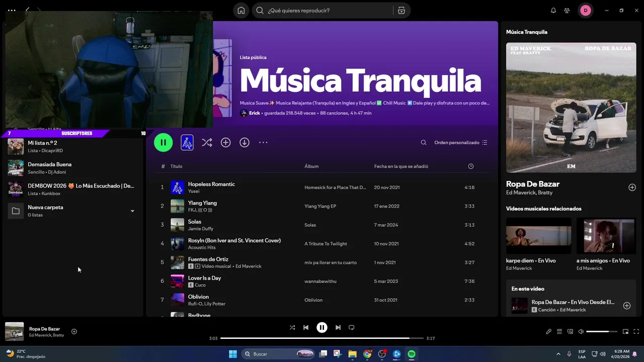Add Ropa De Bazar - En Vivo song with plus
The height and width of the screenshot is (362, 644).
(x=627, y=306)
